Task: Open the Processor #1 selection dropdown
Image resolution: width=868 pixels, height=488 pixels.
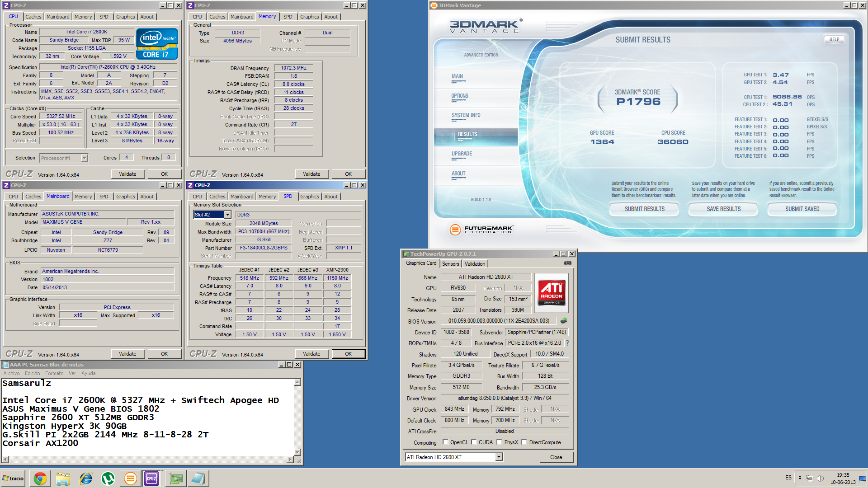Action: tap(84, 158)
